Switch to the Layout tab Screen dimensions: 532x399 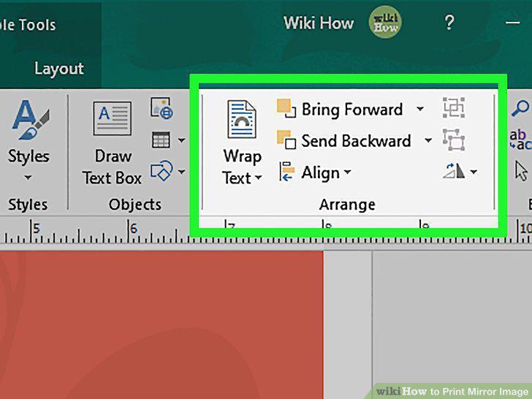[59, 69]
